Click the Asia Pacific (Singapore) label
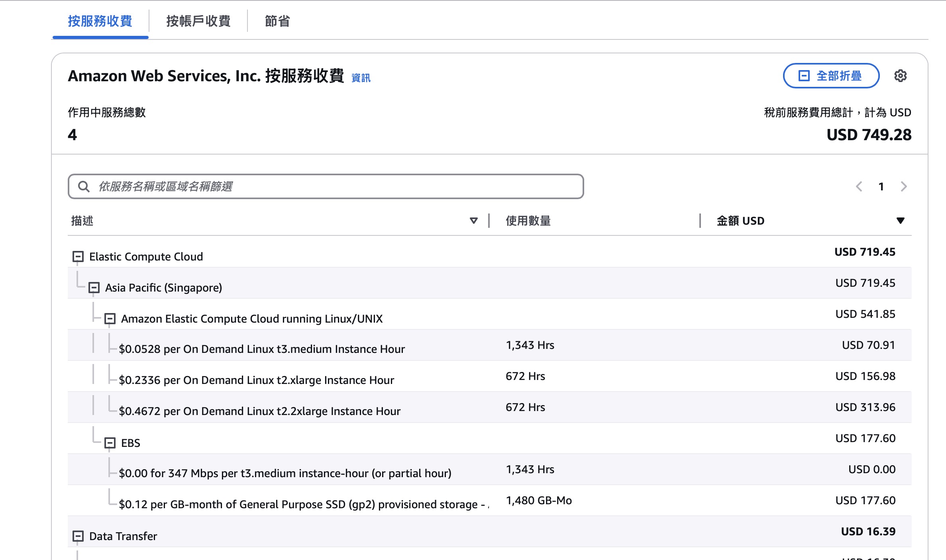The image size is (946, 560). pyautogui.click(x=163, y=288)
